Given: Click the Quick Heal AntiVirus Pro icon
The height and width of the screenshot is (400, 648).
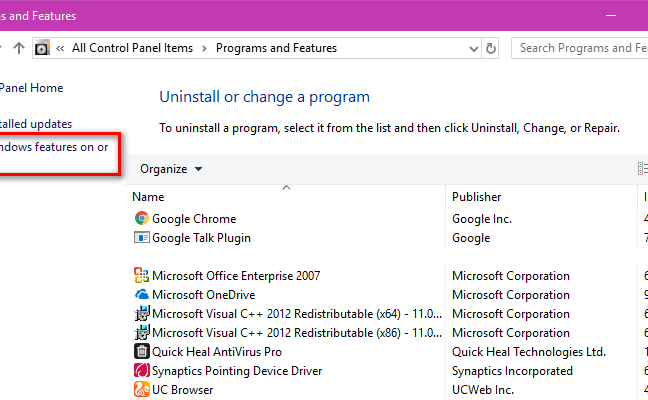Looking at the screenshot, I should tap(142, 351).
